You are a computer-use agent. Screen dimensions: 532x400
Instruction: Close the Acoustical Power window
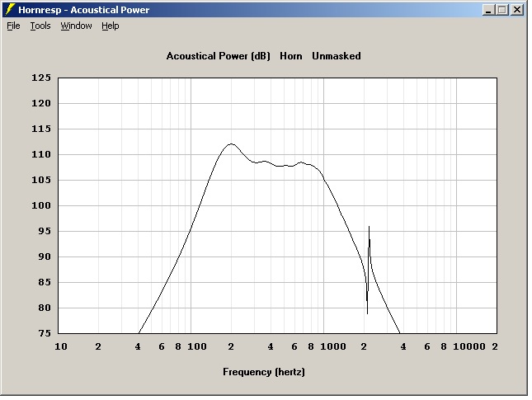(516, 10)
